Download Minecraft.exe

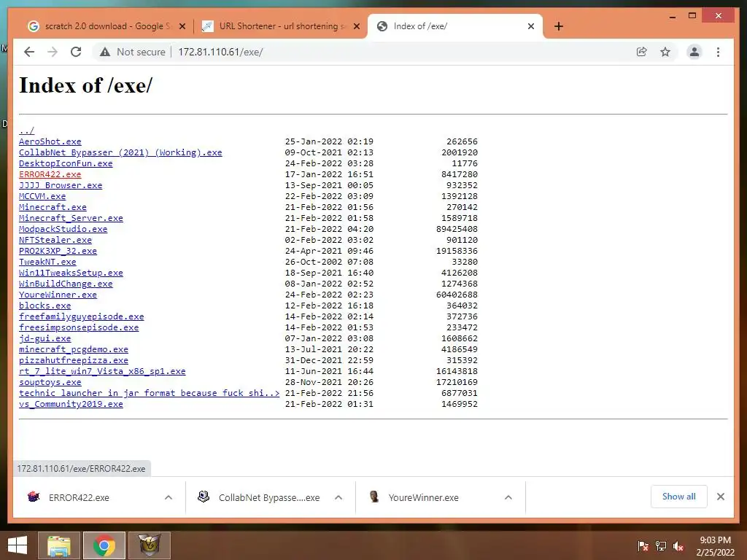[x=53, y=207]
